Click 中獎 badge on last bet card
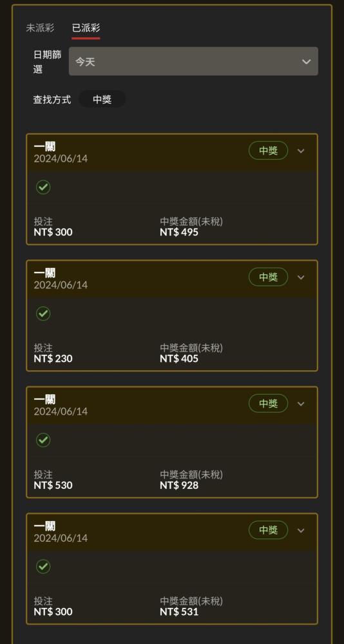Viewport: 344px width, 644px height. 269,530
